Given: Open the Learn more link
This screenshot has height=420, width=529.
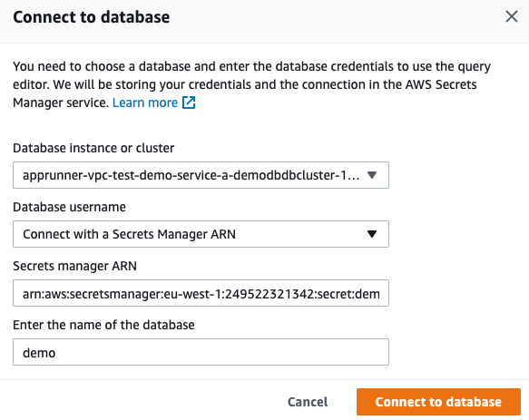Looking at the screenshot, I should pyautogui.click(x=145, y=103).
